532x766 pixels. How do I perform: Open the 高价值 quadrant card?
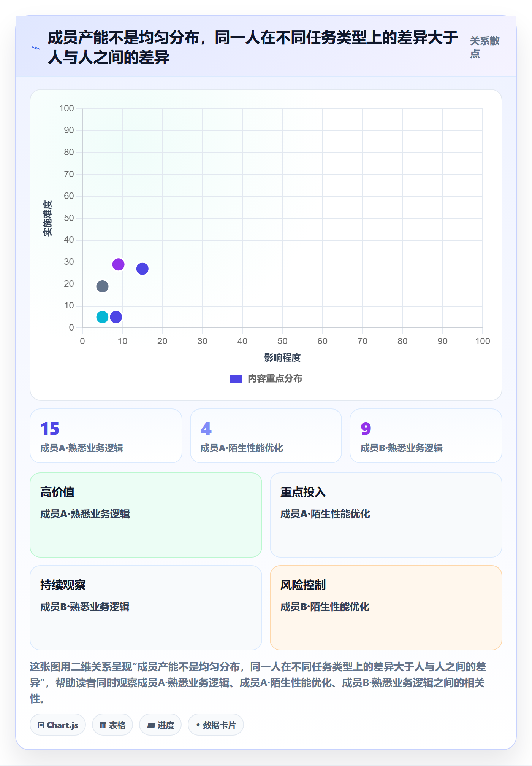[146, 515]
